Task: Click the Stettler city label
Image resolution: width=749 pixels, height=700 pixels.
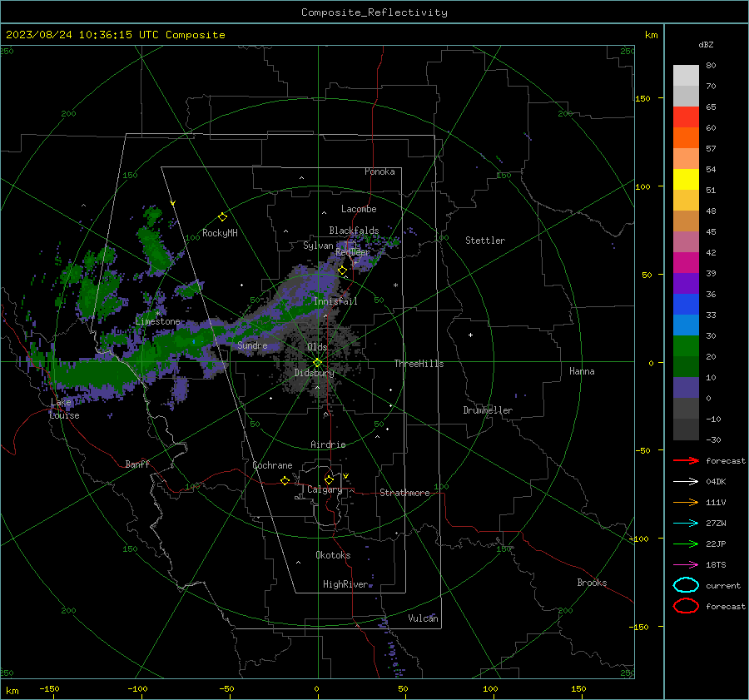Action: [485, 241]
